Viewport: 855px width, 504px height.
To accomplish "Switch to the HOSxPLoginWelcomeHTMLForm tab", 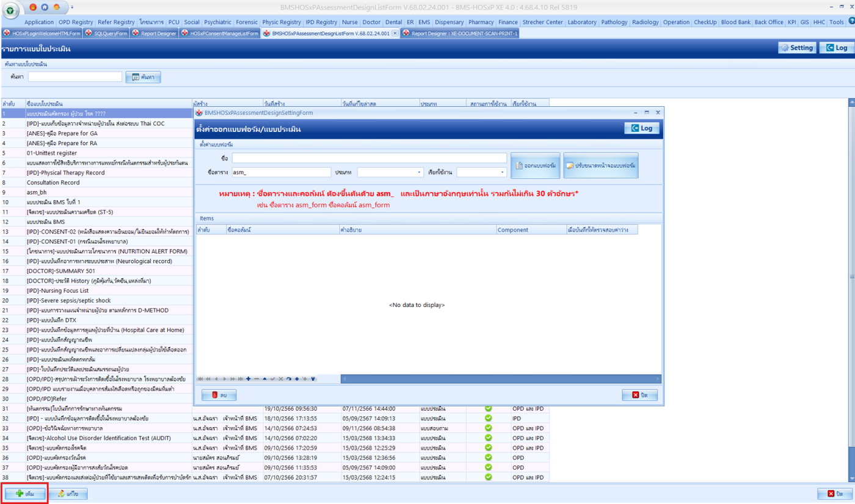I will point(42,33).
